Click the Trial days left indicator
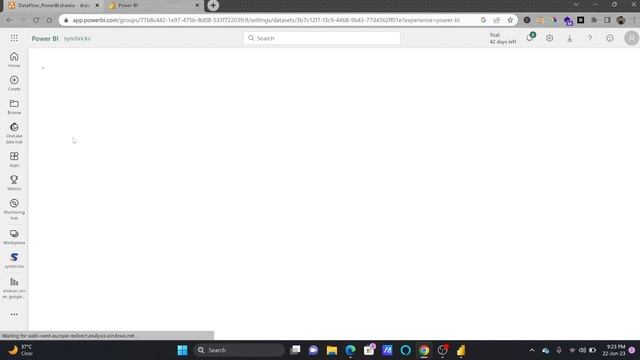The width and height of the screenshot is (640, 360). 502,38
